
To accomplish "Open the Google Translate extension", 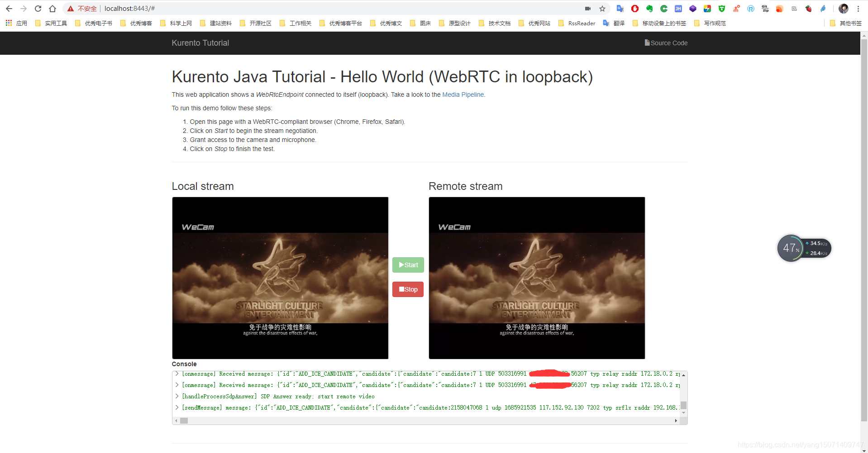I will [x=620, y=9].
